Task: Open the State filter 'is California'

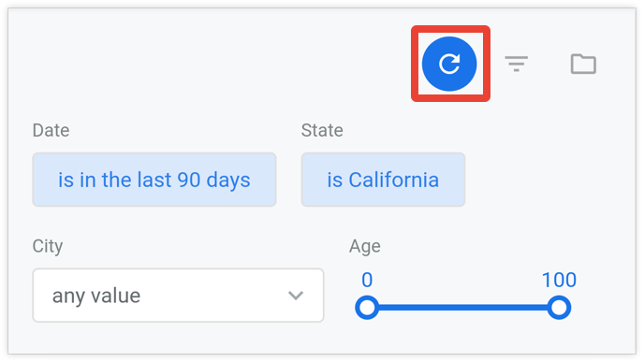Action: (383, 180)
